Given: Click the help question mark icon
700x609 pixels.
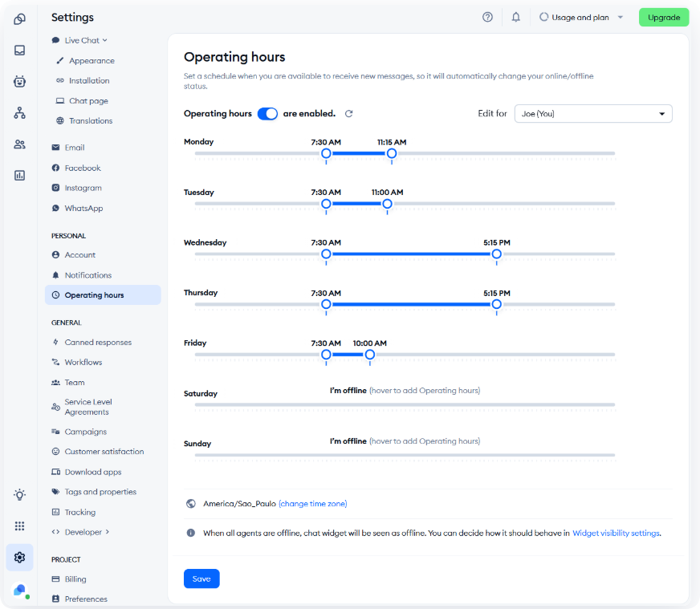Looking at the screenshot, I should tap(487, 17).
